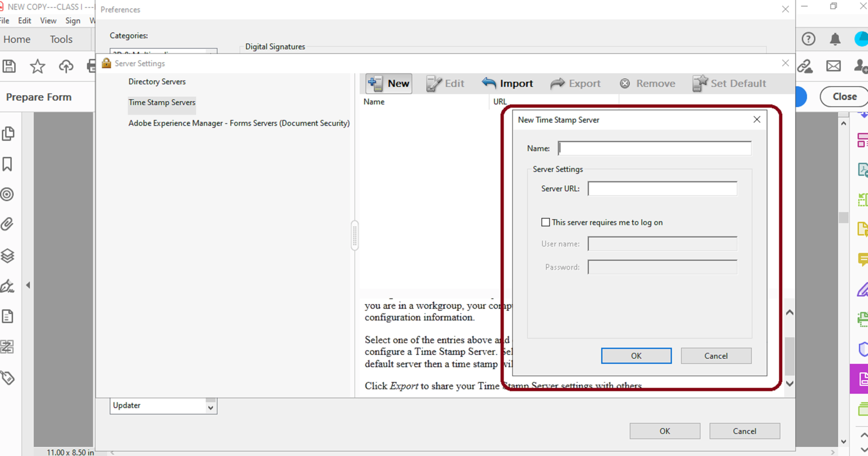Open the attachments paperclip panel

tap(7, 224)
